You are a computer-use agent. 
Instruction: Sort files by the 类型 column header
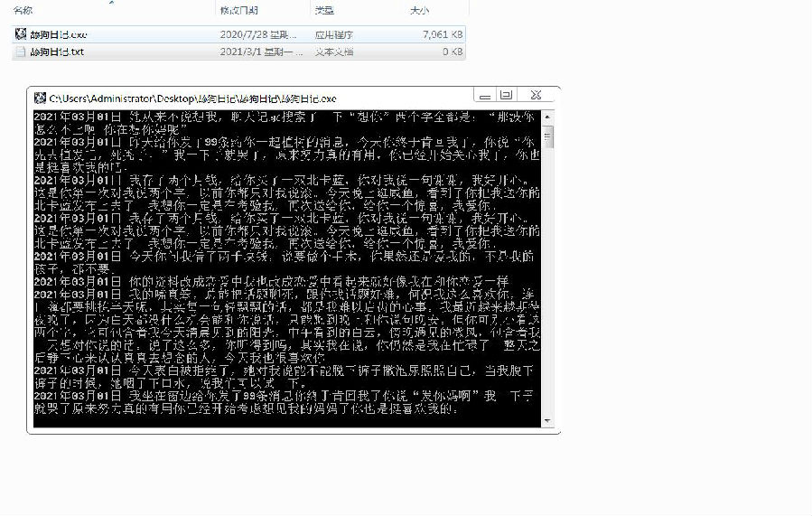(x=324, y=10)
